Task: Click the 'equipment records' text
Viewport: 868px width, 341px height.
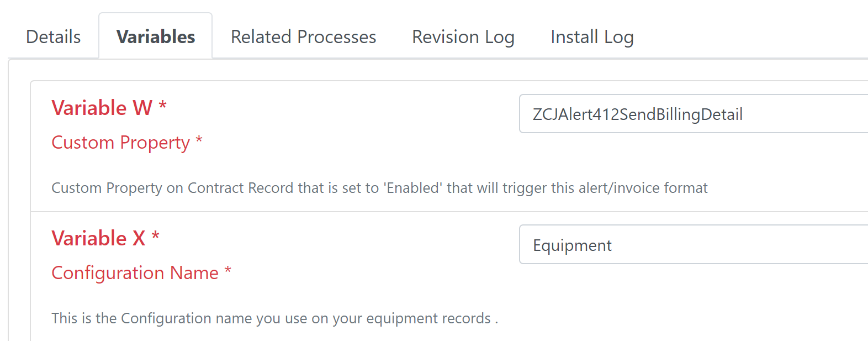Action: point(428,318)
